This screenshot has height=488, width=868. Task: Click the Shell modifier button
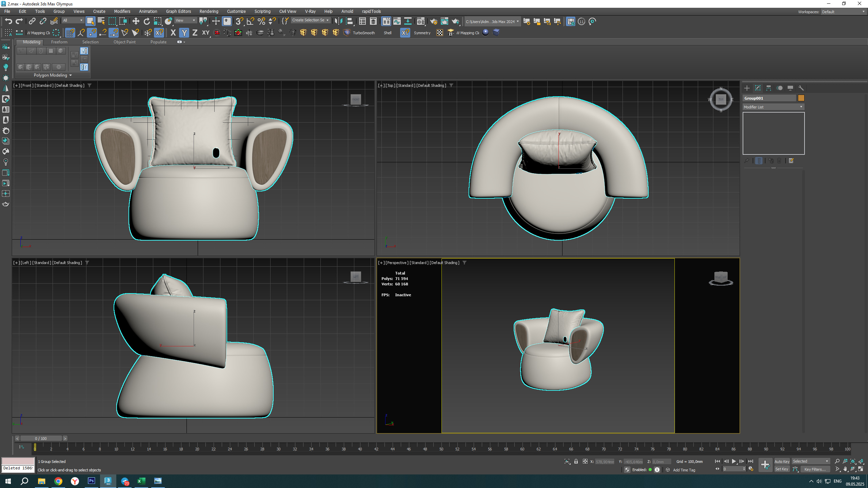coord(388,33)
